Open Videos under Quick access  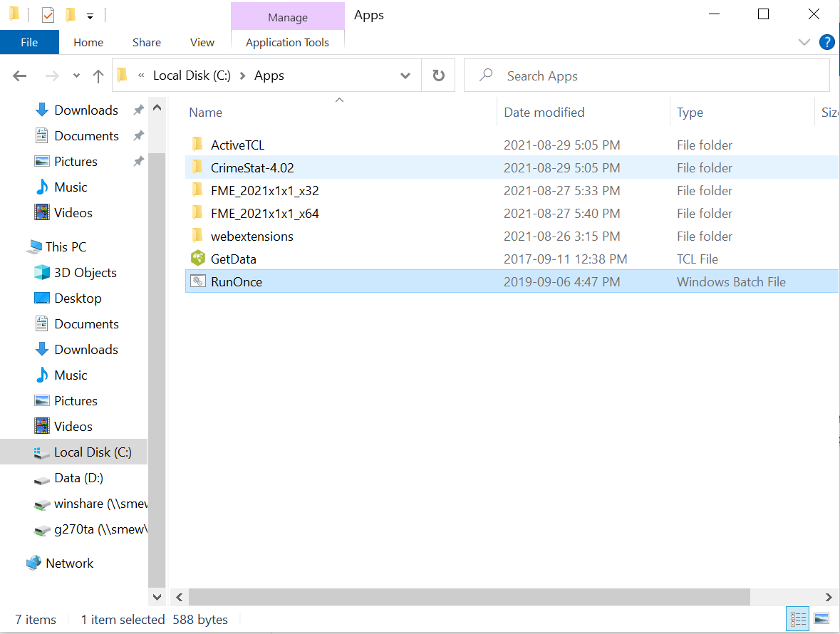[x=73, y=213]
